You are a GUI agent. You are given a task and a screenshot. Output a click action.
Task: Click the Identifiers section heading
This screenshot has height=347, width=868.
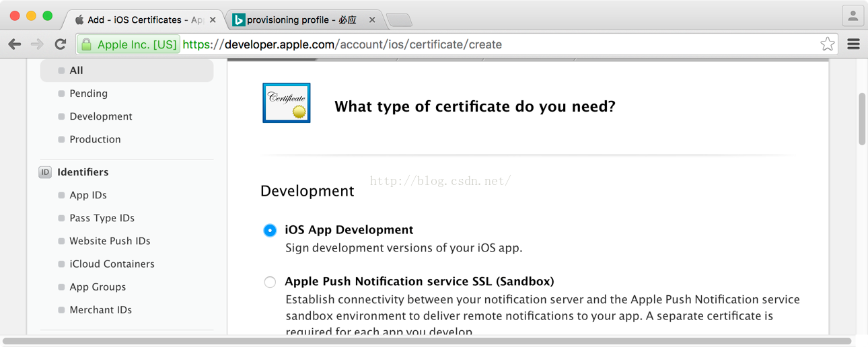pos(83,172)
